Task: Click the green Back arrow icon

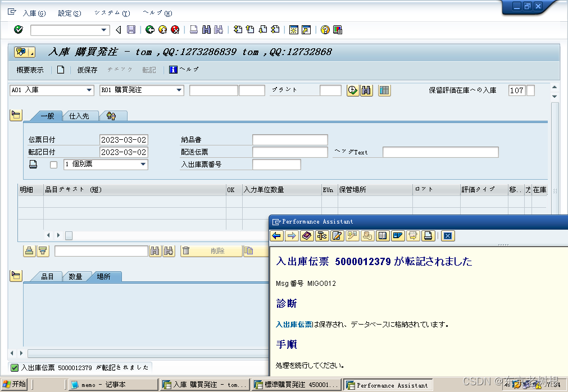Action: point(149,30)
